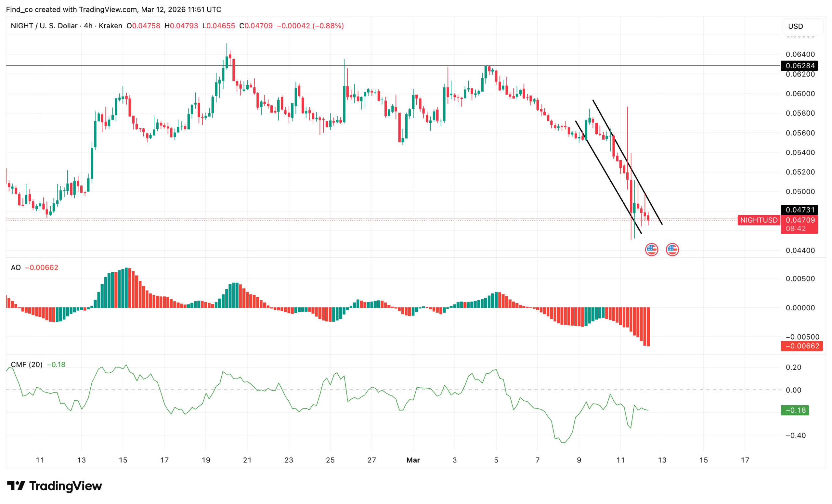Click the green CMF −0.18 axis tag
Image resolution: width=832 pixels, height=504 pixels.
pos(795,410)
